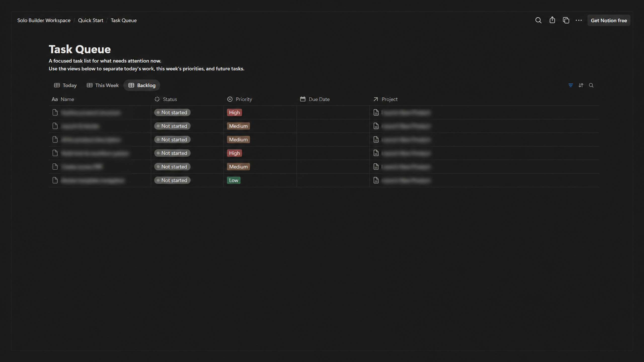The height and width of the screenshot is (362, 644).
Task: Click the Name column header
Action: (63, 99)
